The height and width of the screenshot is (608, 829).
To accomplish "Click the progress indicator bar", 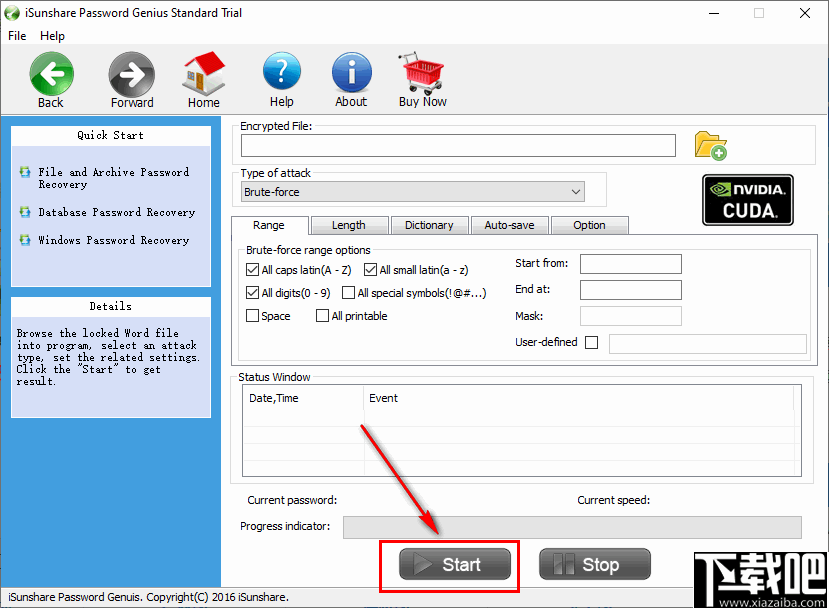I will (572, 527).
